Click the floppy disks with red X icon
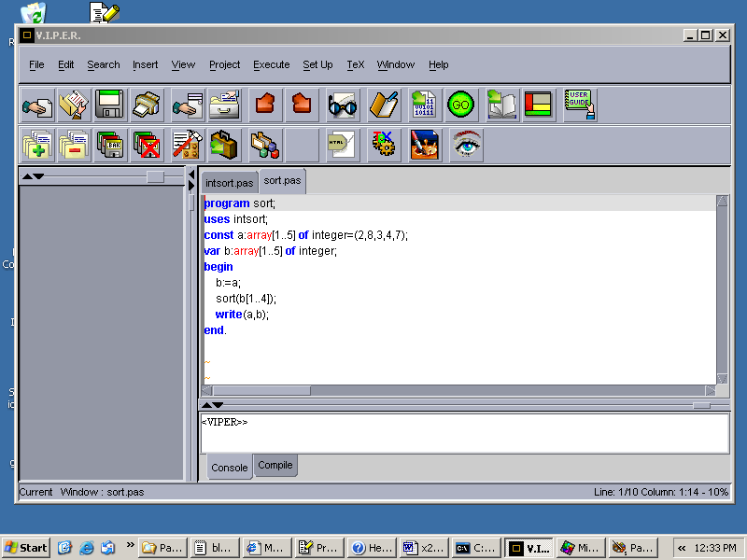 (x=147, y=146)
